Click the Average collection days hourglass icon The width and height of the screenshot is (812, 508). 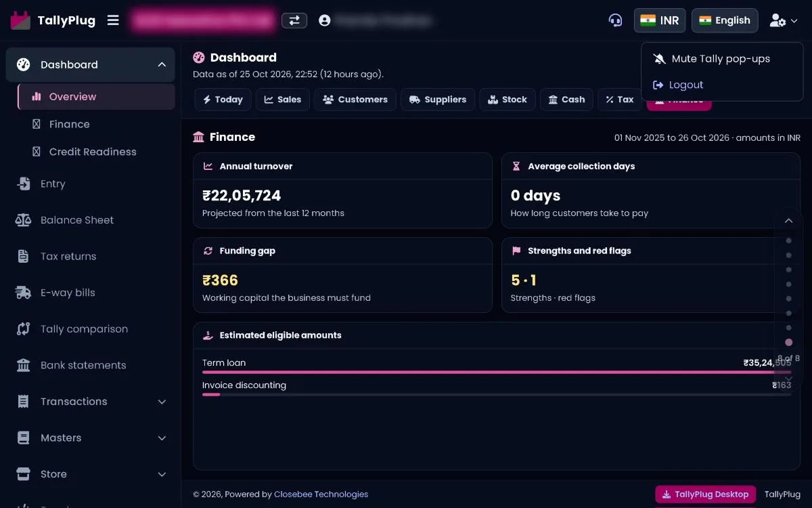pyautogui.click(x=516, y=166)
